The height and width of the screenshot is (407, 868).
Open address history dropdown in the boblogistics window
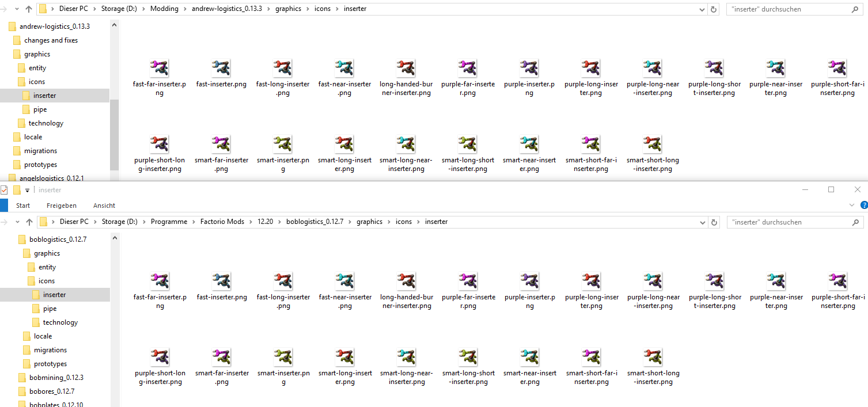click(702, 222)
